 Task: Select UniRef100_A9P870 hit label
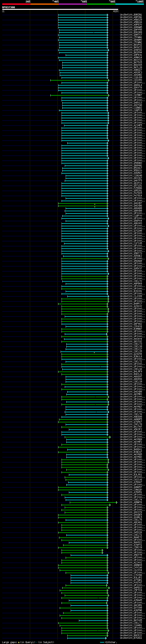tap(131, 25)
